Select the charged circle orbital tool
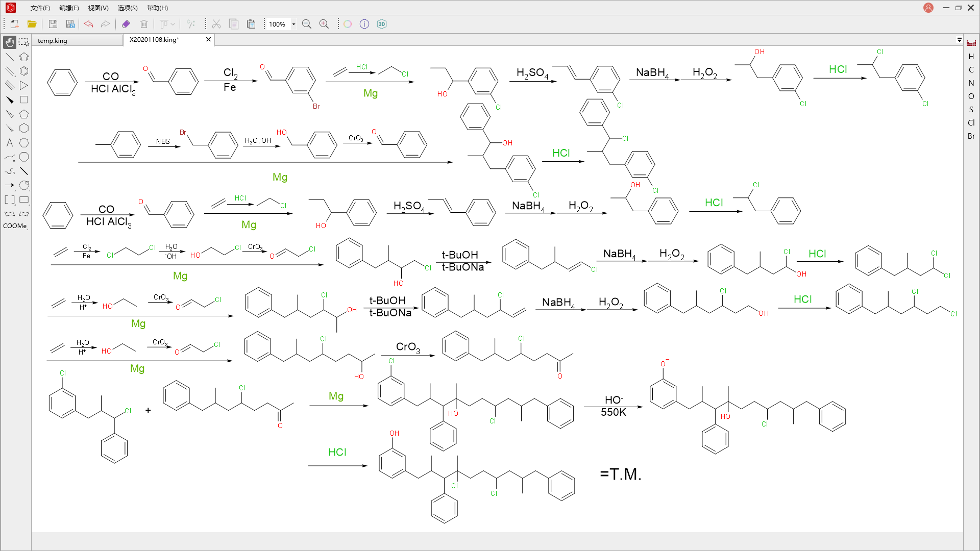The image size is (980, 551). pyautogui.click(x=24, y=185)
